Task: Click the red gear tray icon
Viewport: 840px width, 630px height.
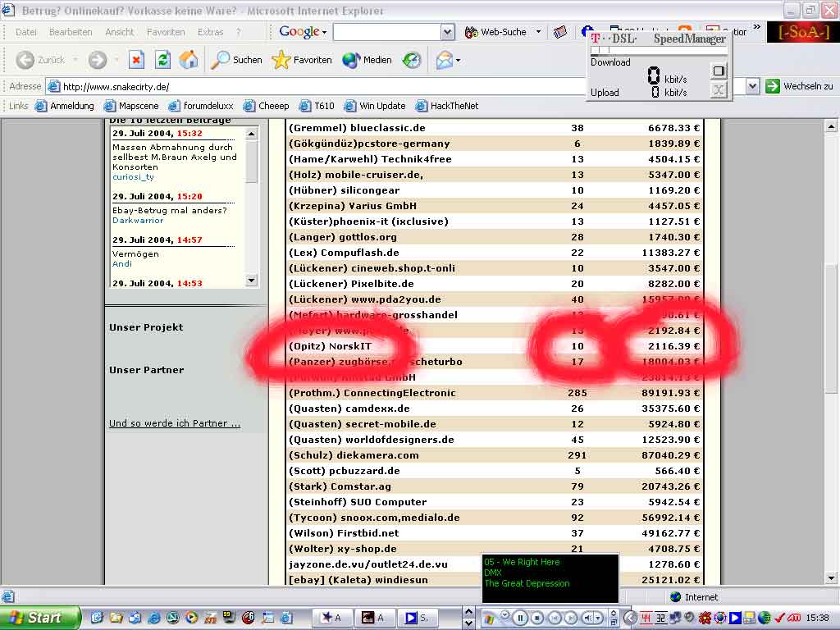Action: click(705, 619)
